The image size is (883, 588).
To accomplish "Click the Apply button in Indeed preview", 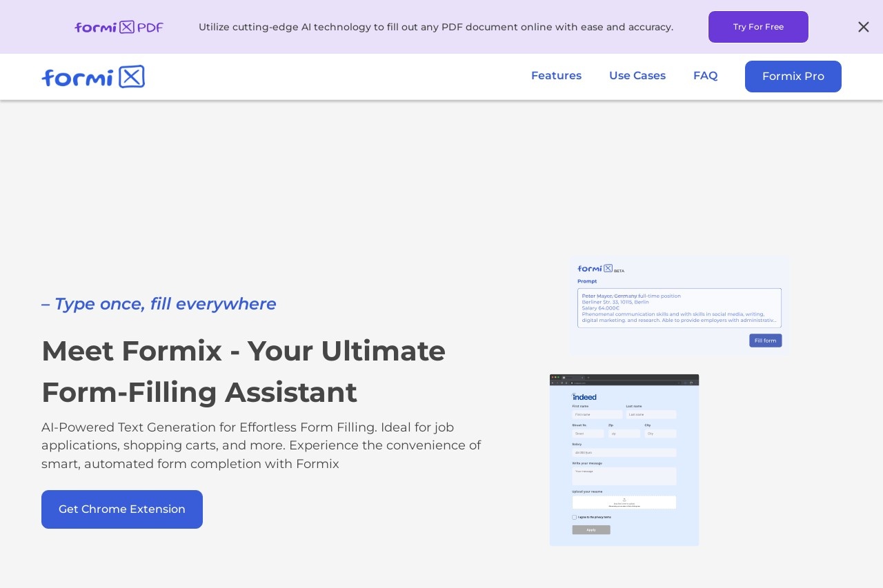I will [591, 529].
